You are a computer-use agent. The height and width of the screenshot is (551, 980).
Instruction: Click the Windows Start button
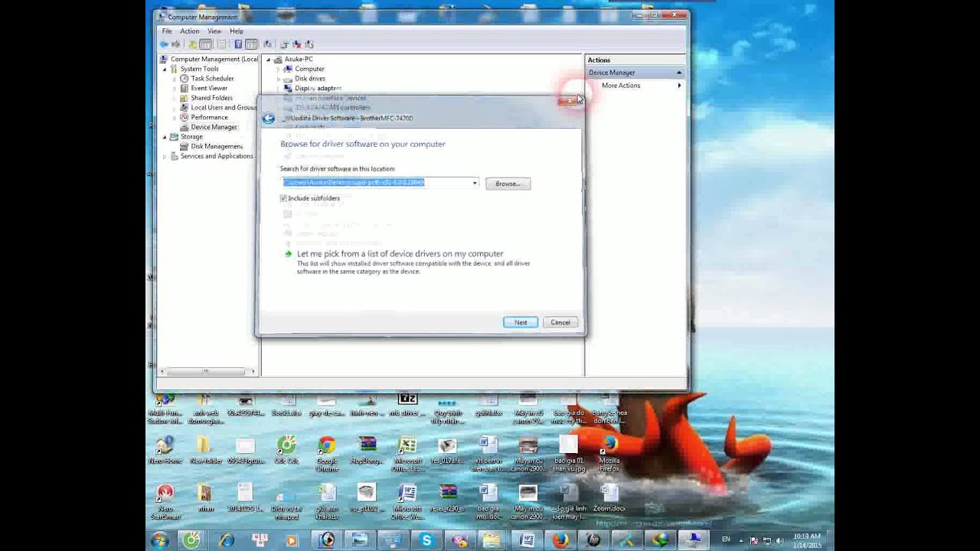pos(158,540)
